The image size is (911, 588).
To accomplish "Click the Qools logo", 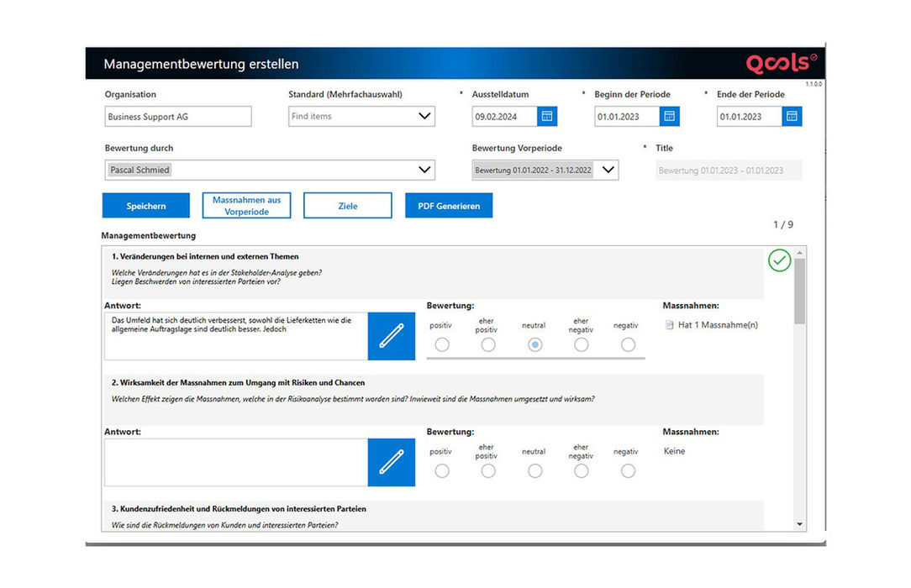I will [782, 63].
